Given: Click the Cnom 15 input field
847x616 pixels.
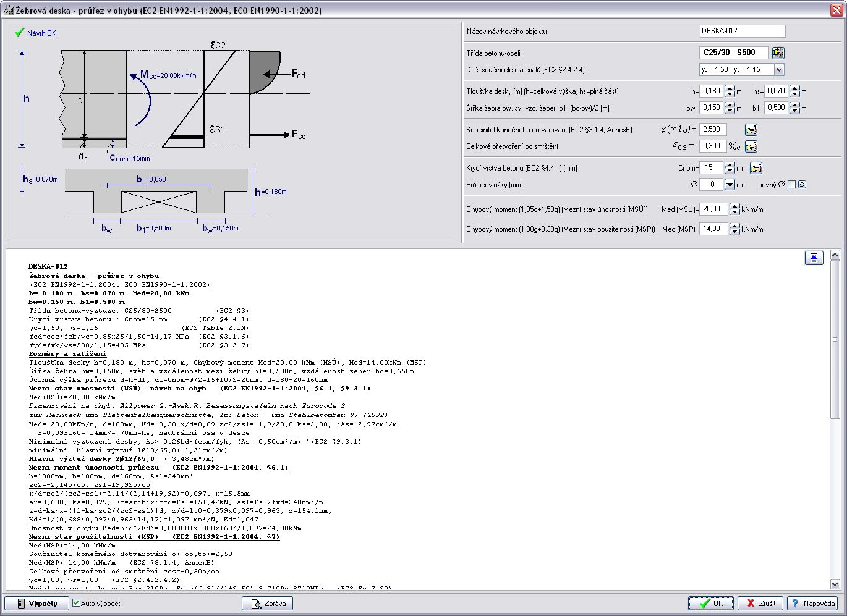Looking at the screenshot, I should click(712, 167).
